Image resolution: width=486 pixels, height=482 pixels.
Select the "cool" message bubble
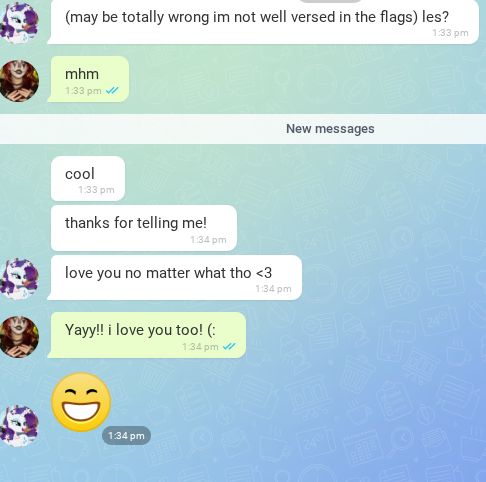[88, 178]
